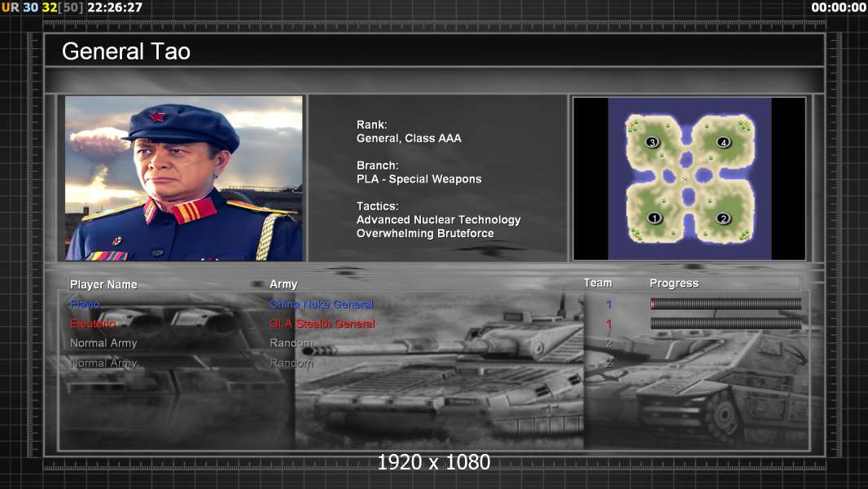Screen dimensions: 868x489
Task: Click the GLA Stealth General army entry
Action: [x=322, y=324]
